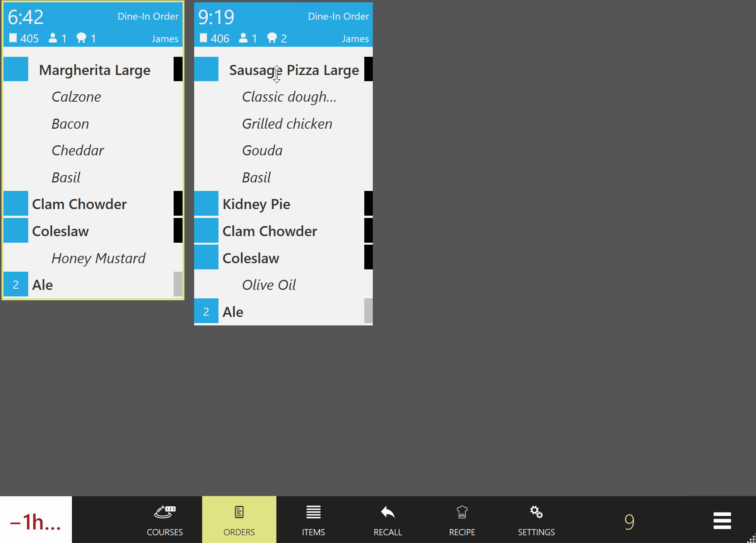Click black status bar next to Sausage Pizza Large
The image size is (756, 543).
(x=368, y=69)
